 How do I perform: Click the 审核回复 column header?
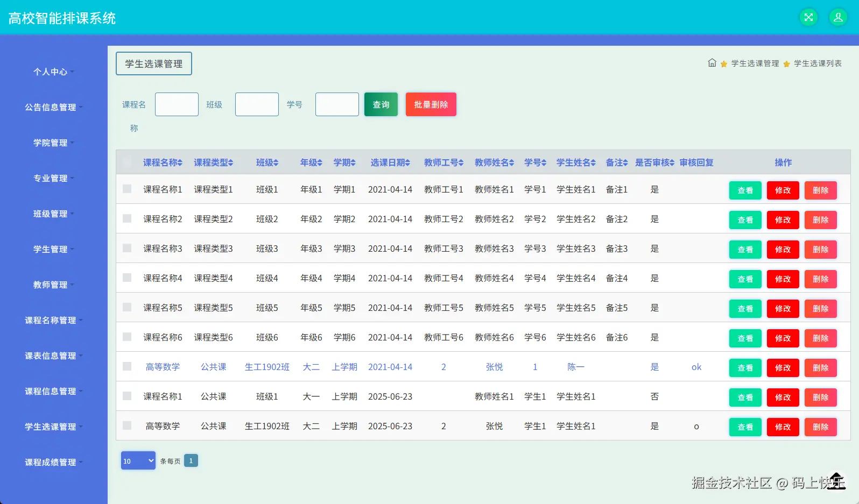pos(696,162)
